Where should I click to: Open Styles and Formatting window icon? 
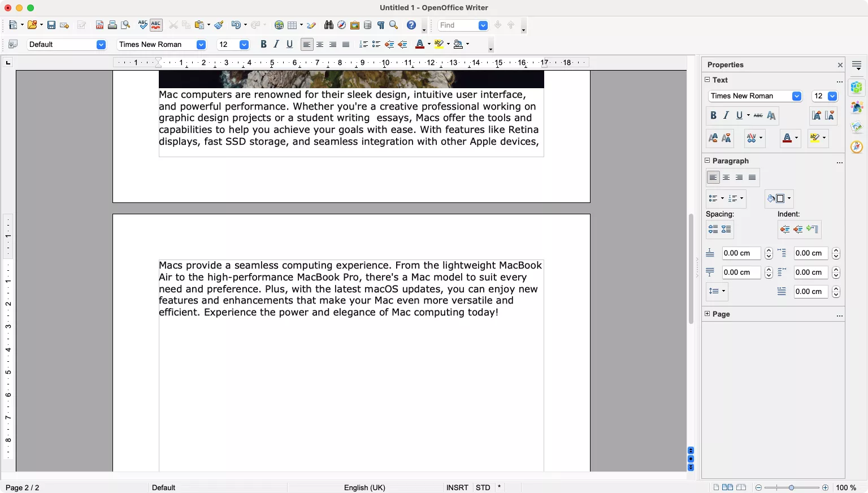[x=13, y=44]
